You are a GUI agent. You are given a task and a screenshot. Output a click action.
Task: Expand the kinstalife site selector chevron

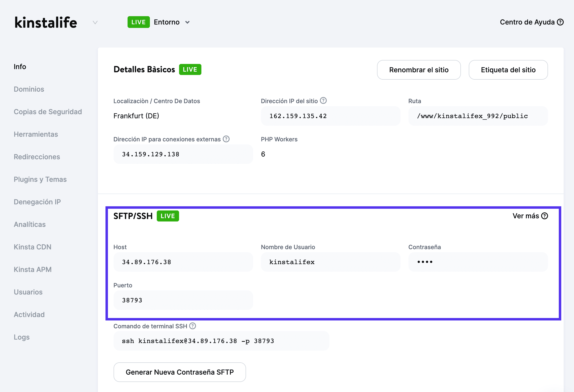point(95,22)
